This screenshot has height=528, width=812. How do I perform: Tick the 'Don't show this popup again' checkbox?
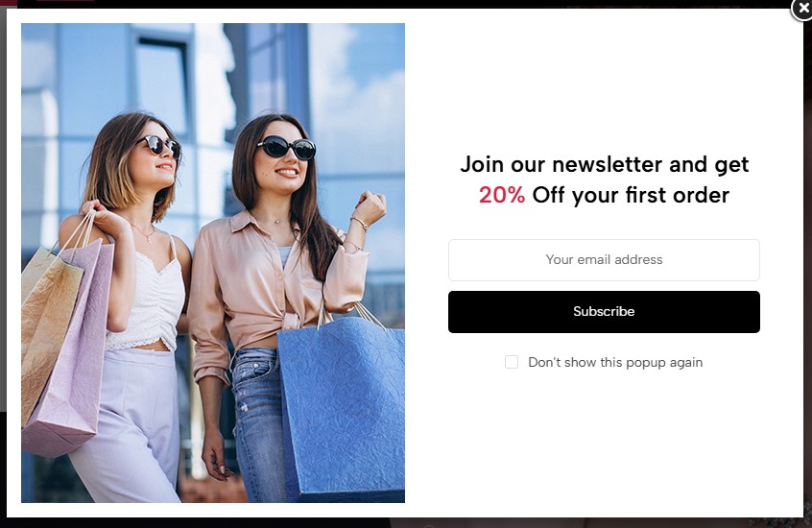point(512,362)
